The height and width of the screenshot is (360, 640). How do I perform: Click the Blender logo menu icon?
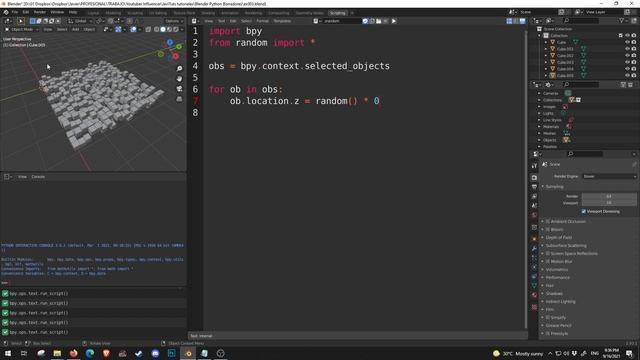[6, 12]
